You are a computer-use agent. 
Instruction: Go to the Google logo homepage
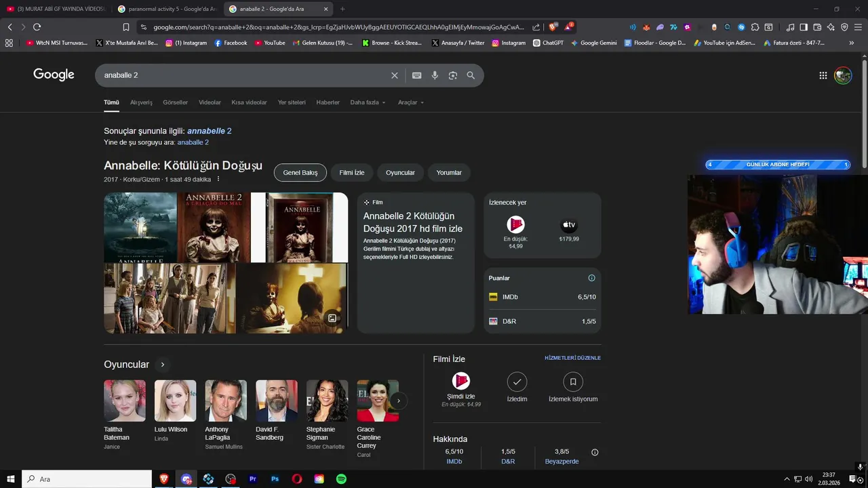[x=54, y=75]
